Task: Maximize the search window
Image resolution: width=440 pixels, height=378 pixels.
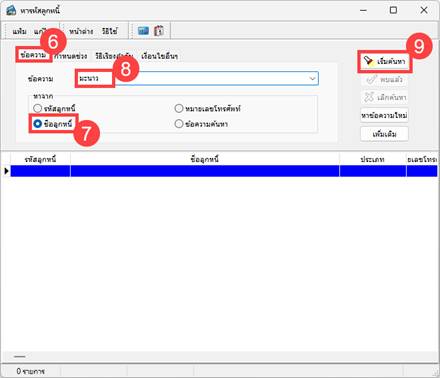Action: click(x=393, y=10)
